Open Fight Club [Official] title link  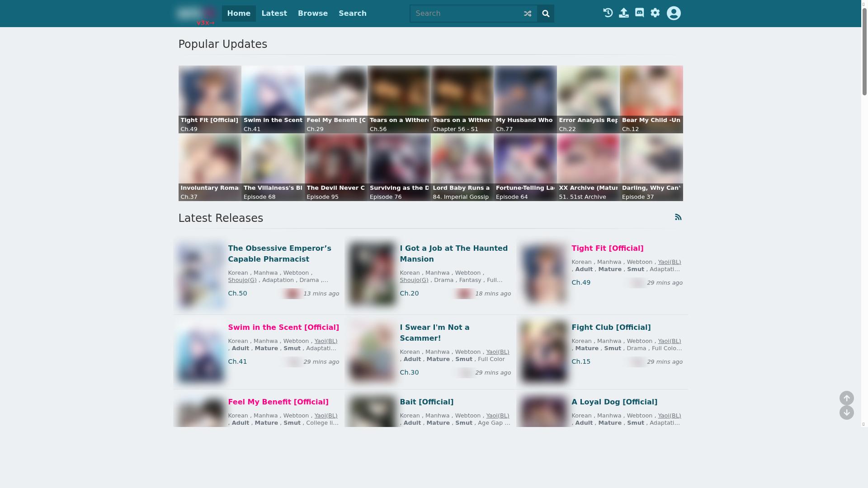(x=611, y=327)
